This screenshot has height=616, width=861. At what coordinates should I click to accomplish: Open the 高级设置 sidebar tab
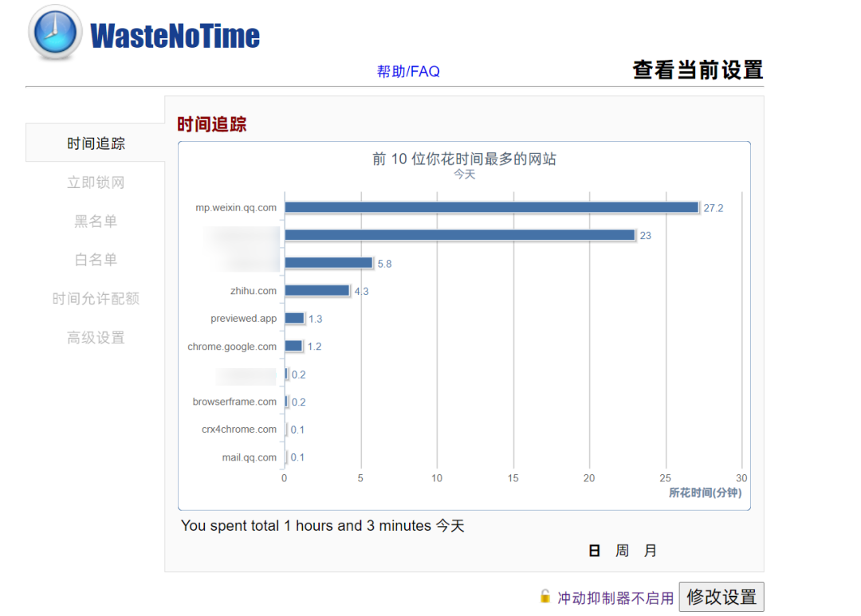click(x=96, y=338)
